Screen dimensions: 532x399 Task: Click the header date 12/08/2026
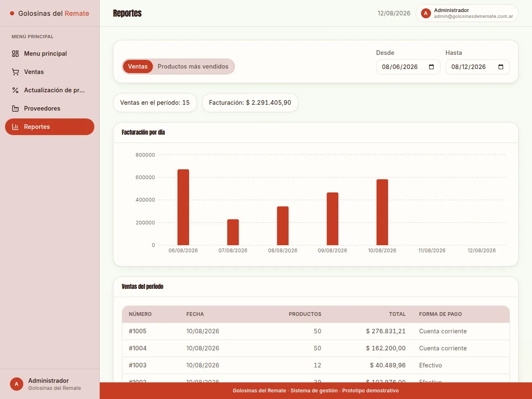pos(394,13)
